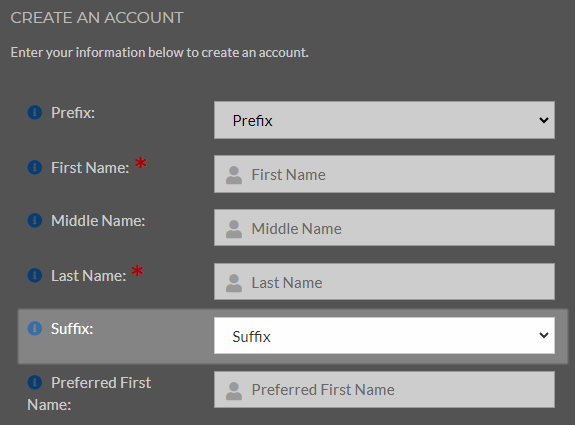Click the info icon beside Suffix label

(x=35, y=328)
